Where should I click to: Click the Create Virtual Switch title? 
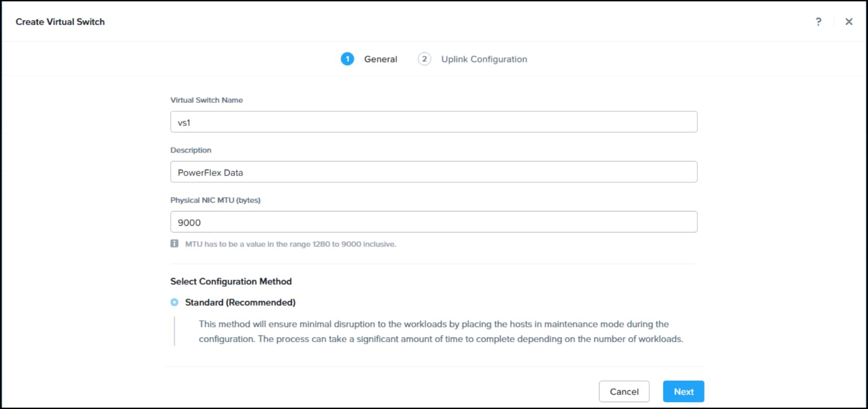point(60,22)
